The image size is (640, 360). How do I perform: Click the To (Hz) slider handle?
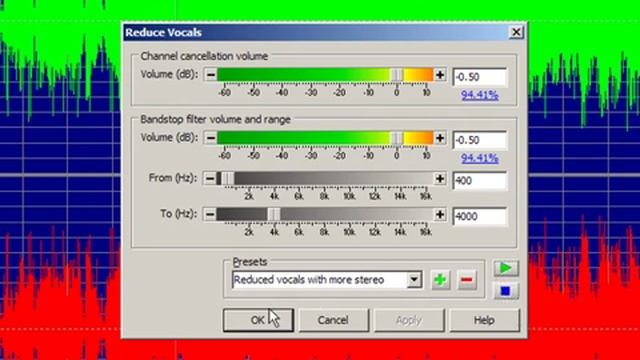[274, 214]
